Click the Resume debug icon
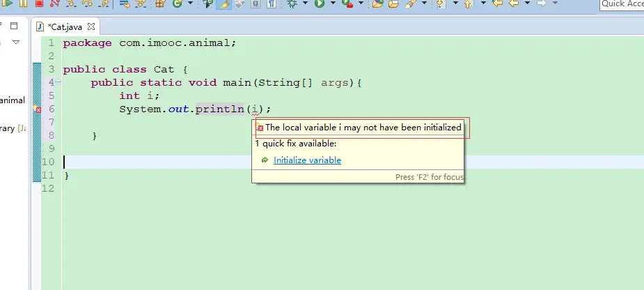The image size is (644, 290). pos(7,3)
